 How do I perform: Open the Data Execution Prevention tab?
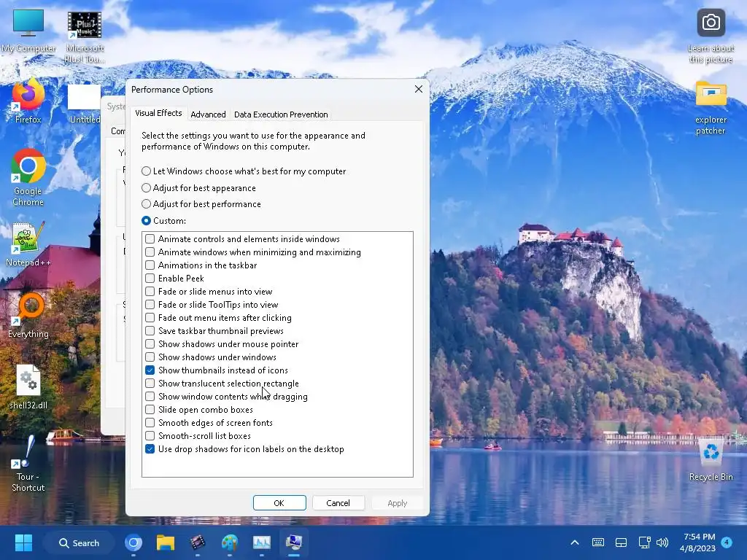[281, 114]
